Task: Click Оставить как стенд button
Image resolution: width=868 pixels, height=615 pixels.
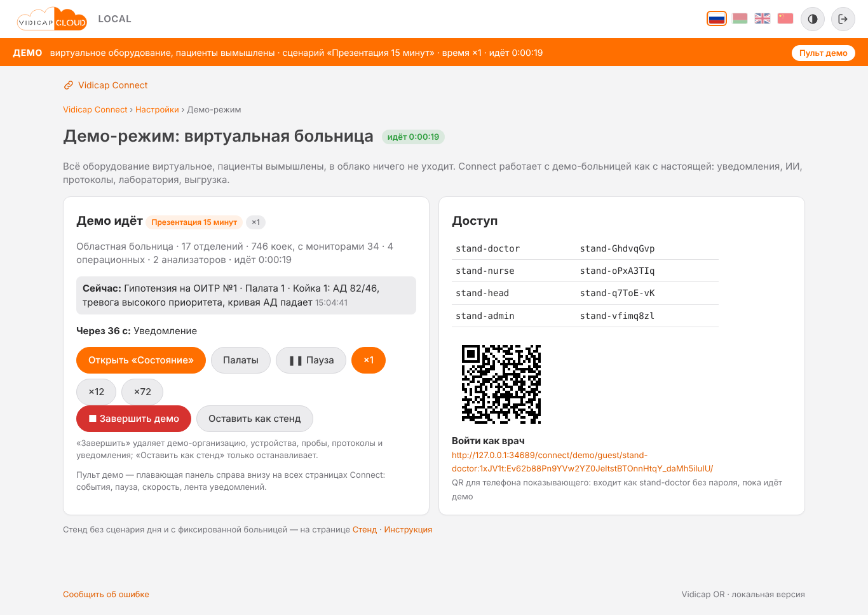Action: click(x=255, y=419)
